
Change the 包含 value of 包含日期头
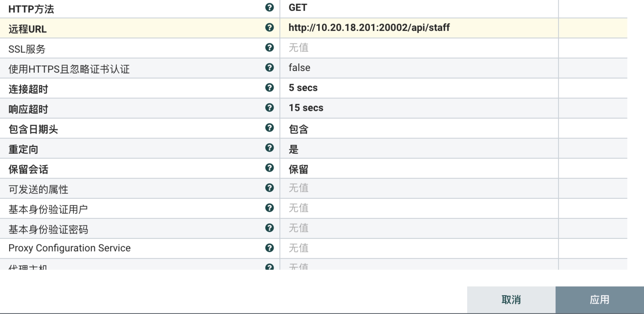pyautogui.click(x=419, y=128)
